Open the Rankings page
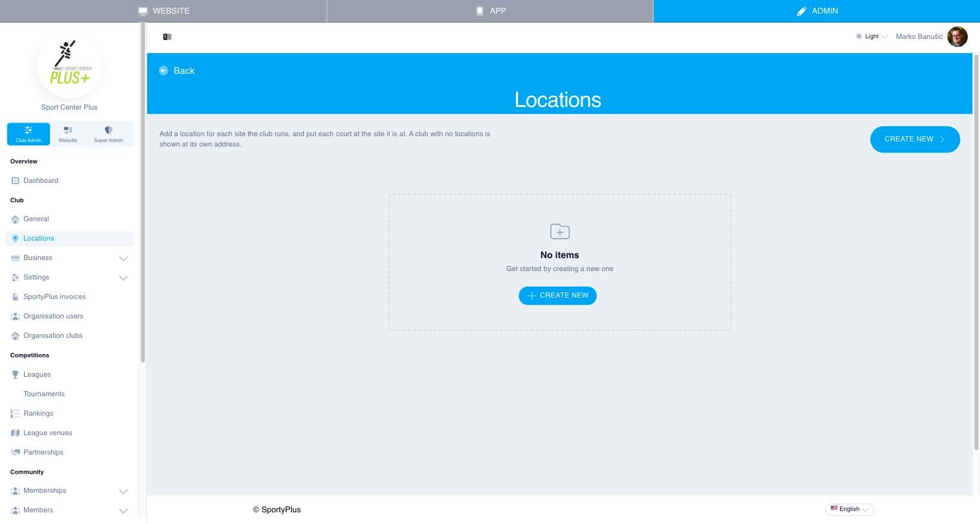The width and height of the screenshot is (980, 524). tap(69, 414)
